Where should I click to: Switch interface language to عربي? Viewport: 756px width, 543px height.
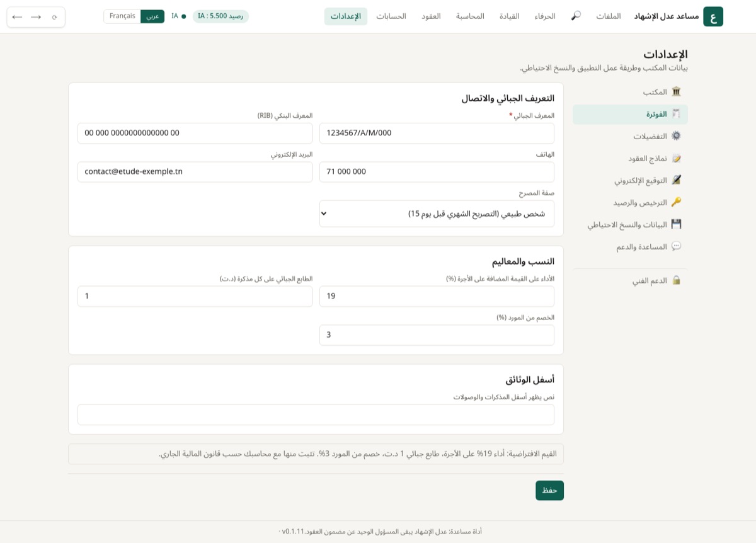(152, 16)
